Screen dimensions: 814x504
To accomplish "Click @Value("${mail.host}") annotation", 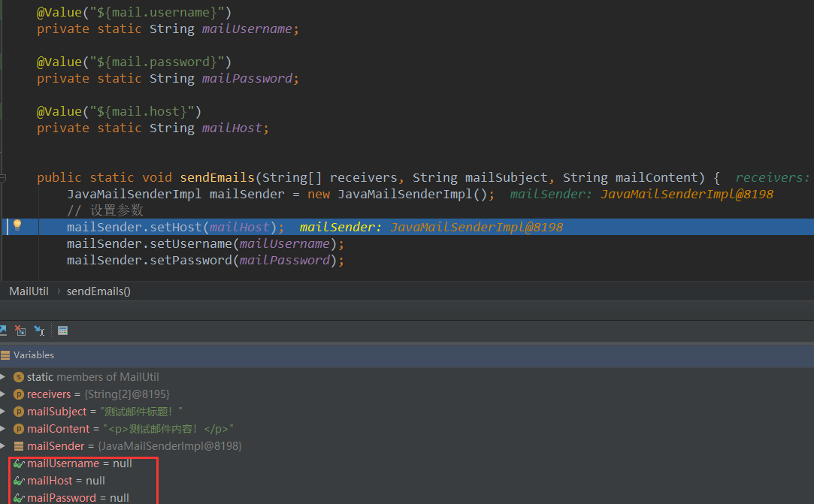I will [119, 111].
